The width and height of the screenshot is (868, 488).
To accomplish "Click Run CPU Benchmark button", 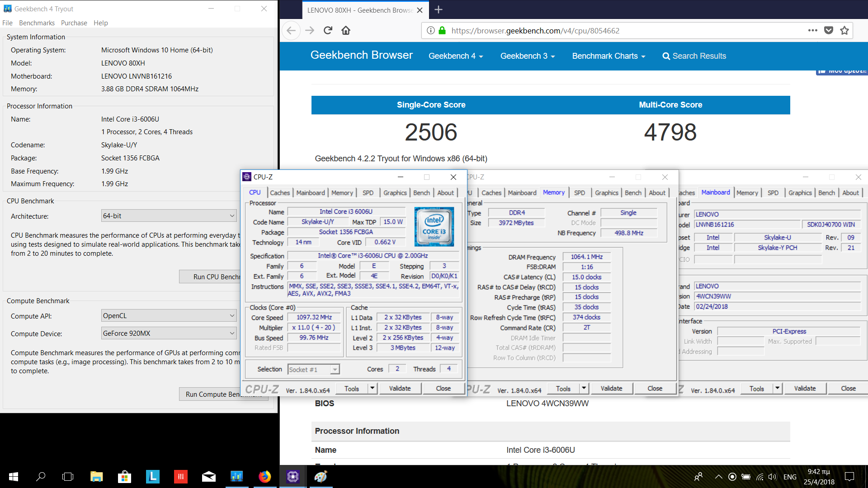I will 210,277.
